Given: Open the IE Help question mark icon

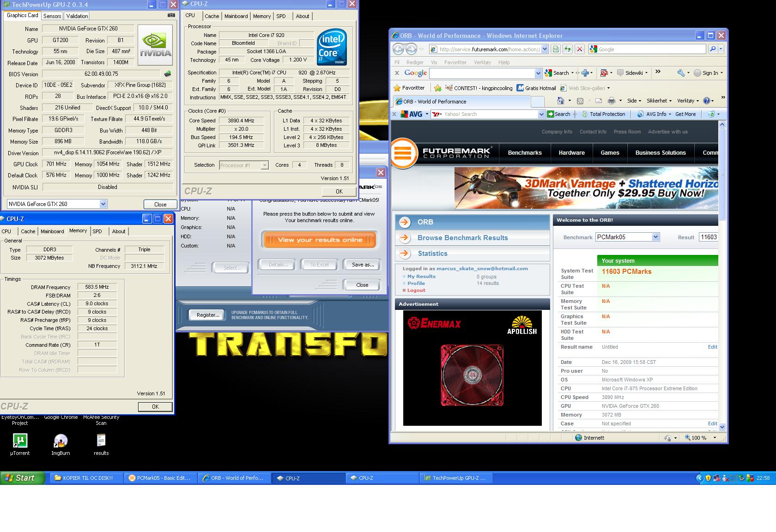Looking at the screenshot, I should (707, 101).
